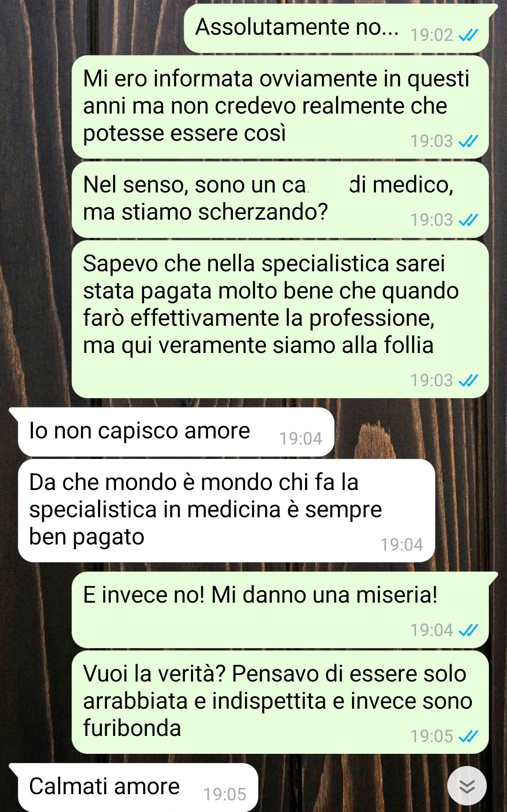Select the 'Nel senso, sono un' message bubble

pos(280,199)
